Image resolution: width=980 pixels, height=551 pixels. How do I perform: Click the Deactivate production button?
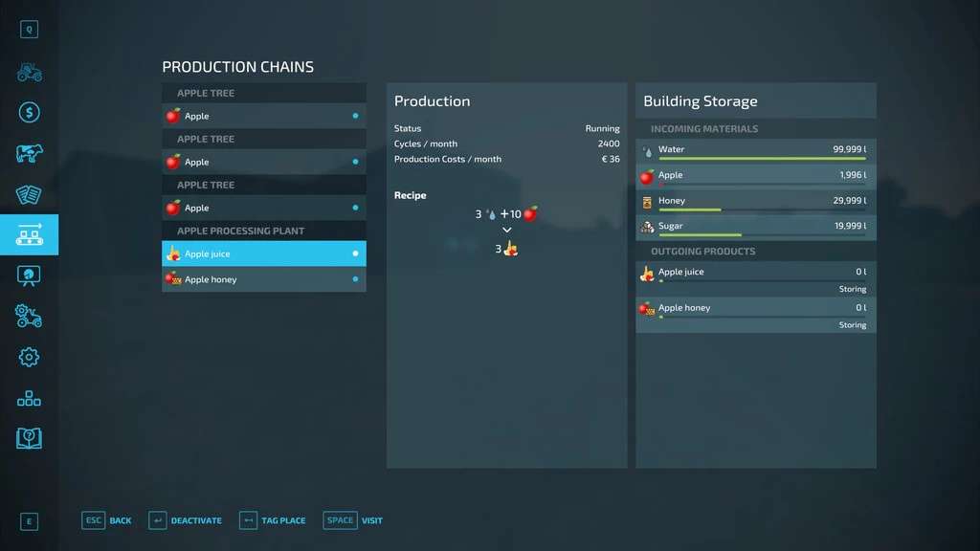[x=186, y=520]
